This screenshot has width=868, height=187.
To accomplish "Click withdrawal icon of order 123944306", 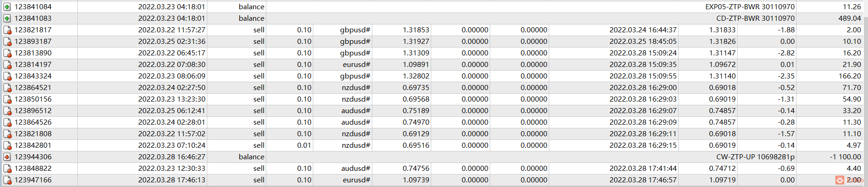I will click(7, 157).
